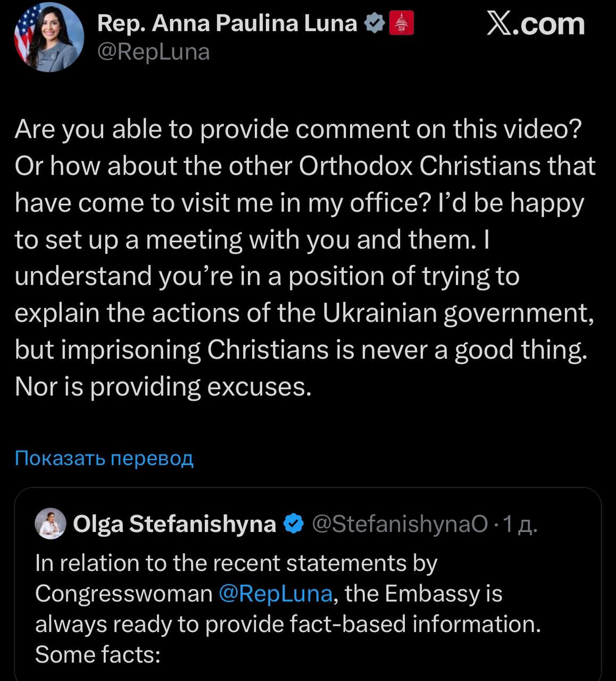The image size is (616, 681).
Task: Click the phrase 'always ready to provide fact-based information'
Action: tap(287, 624)
